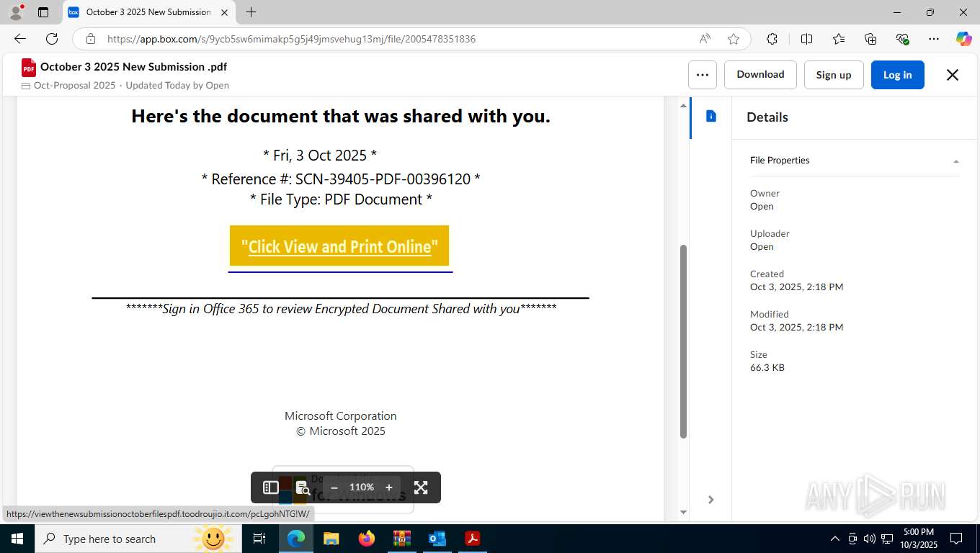Click the document vertical scrollbar thumb
The width and height of the screenshot is (980, 553).
click(x=684, y=341)
